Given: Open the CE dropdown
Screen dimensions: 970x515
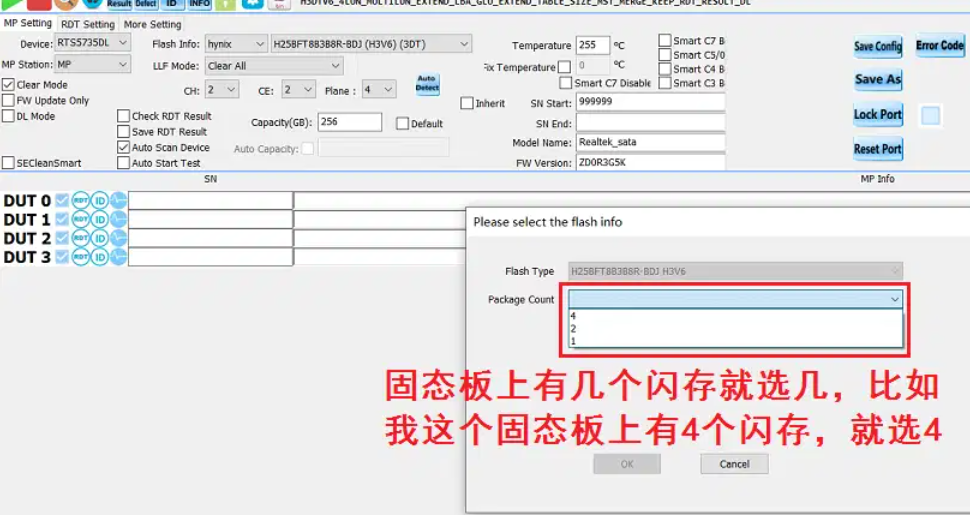Looking at the screenshot, I should 299,90.
